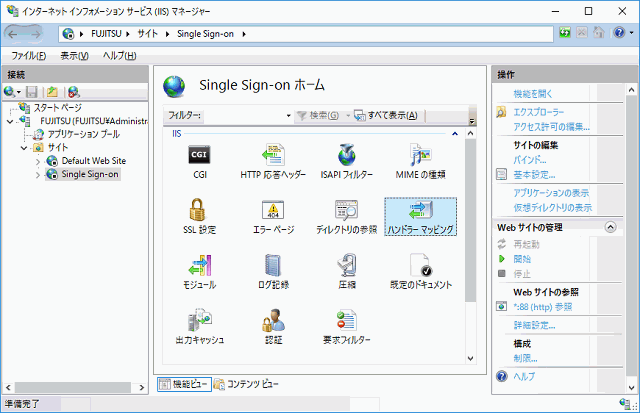Select Default Web Site tree item
This screenshot has height=413, width=640.
coord(94,161)
